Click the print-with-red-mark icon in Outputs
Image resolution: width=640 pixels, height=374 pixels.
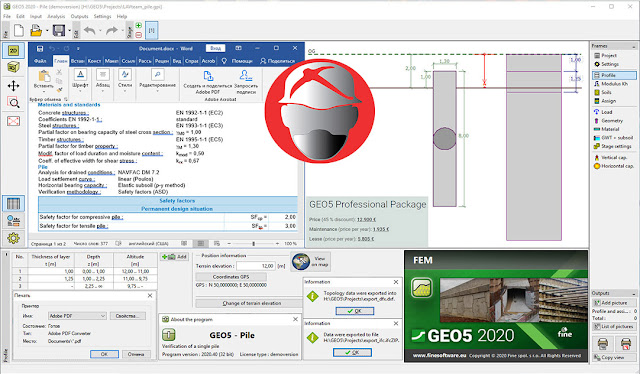pos(626,343)
